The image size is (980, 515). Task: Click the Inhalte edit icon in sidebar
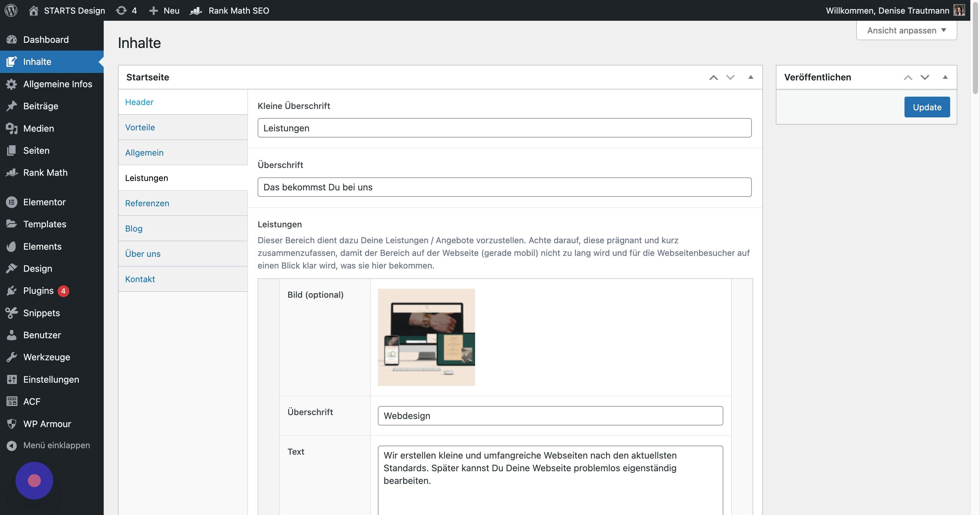pyautogui.click(x=11, y=62)
